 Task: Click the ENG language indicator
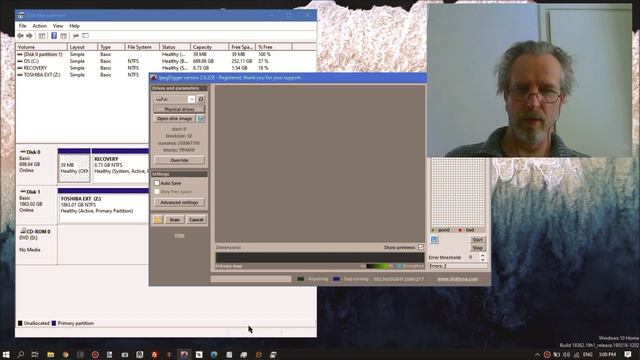588,354
